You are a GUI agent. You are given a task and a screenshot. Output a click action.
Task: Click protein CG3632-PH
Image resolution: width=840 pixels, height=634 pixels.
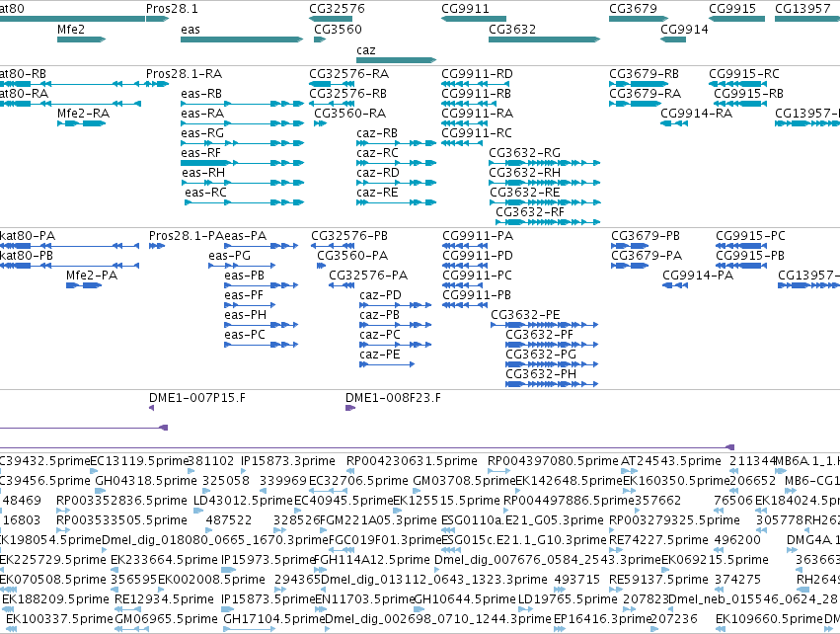coord(552,384)
